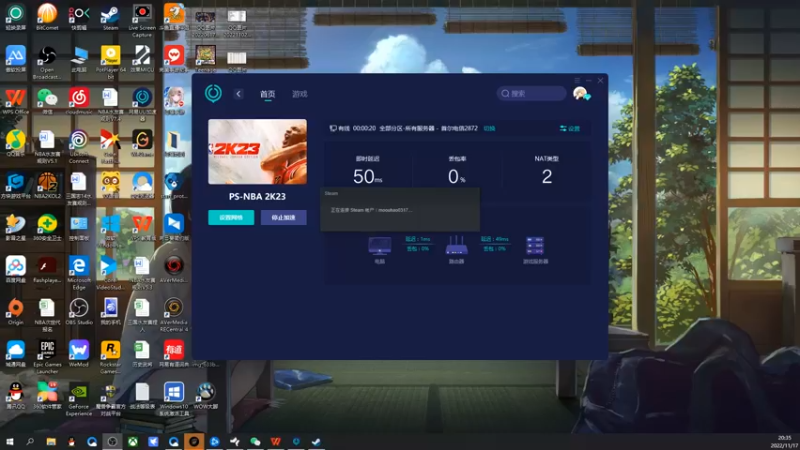Click the computer 电脑 node icon

380,246
